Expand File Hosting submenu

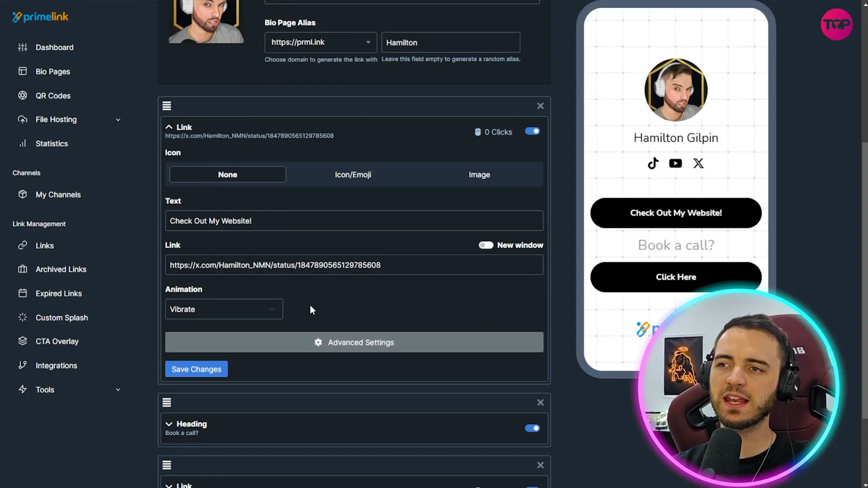tap(118, 120)
